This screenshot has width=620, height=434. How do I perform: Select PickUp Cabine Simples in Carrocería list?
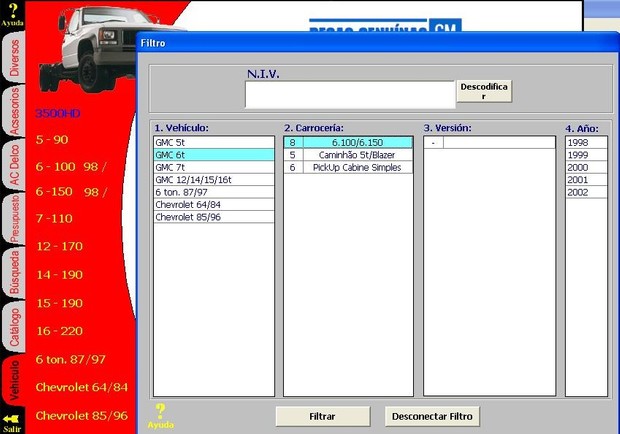tap(357, 167)
